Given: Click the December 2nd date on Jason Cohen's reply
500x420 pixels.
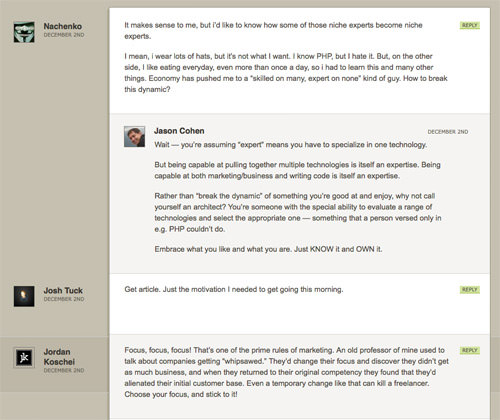Looking at the screenshot, I should [448, 132].
